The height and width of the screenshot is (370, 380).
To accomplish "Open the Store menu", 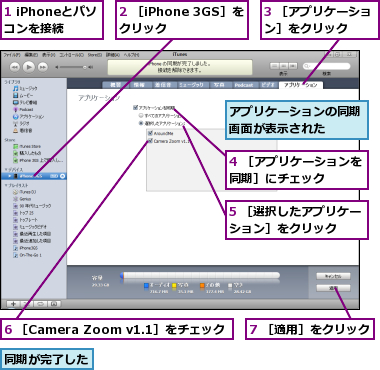I will click(95, 55).
